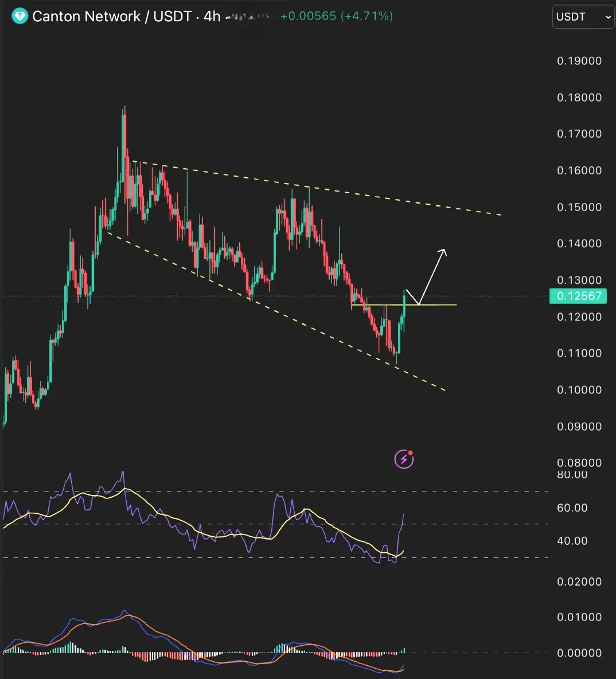Click the 0.10000 price axis label
The width and height of the screenshot is (616, 679).
point(579,390)
